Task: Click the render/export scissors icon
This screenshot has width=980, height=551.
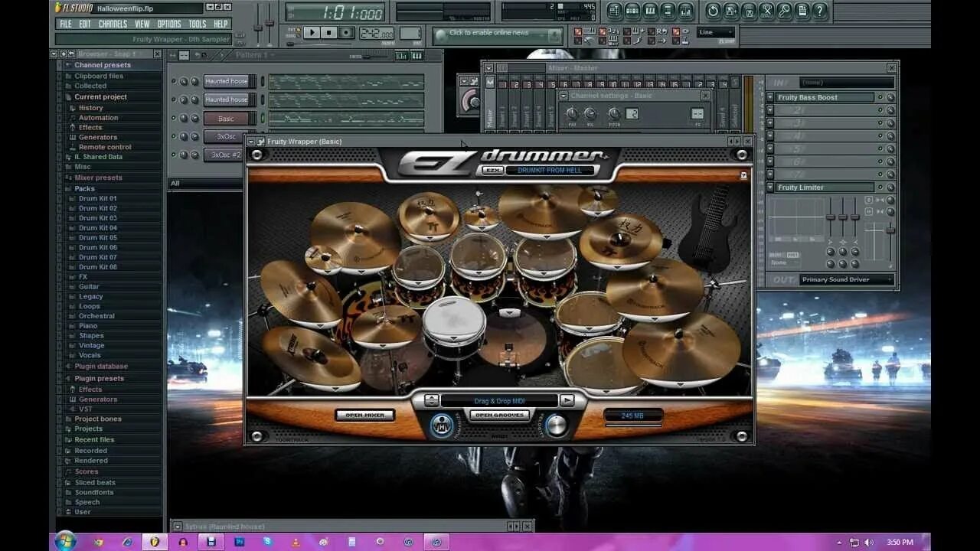Action: (x=766, y=11)
